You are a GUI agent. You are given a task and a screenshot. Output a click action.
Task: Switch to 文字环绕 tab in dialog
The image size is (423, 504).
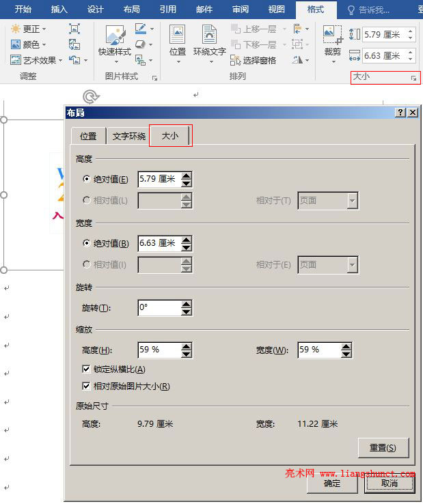[x=129, y=137]
